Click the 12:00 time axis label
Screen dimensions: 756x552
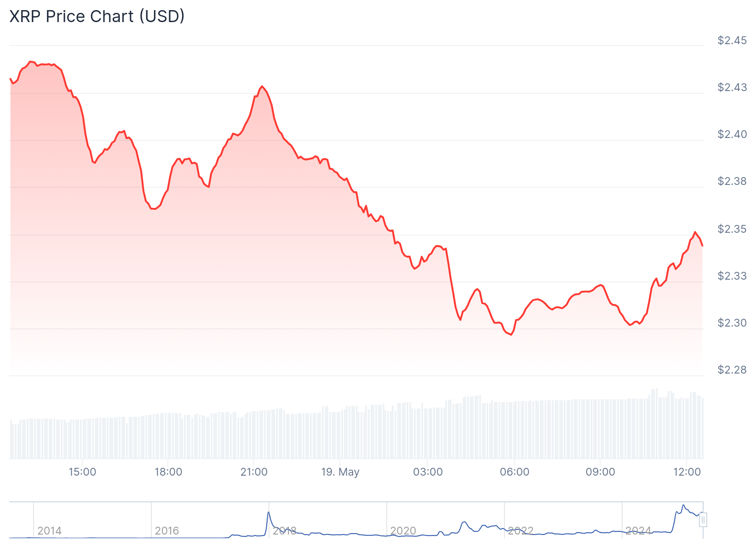[x=687, y=472]
